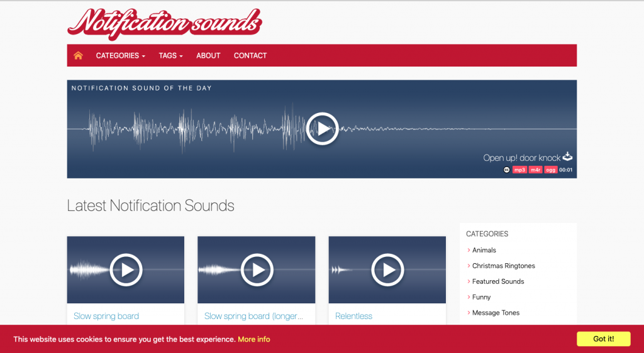The image size is (644, 353).
Task: Click More info in cookie banner
Action: 254,339
